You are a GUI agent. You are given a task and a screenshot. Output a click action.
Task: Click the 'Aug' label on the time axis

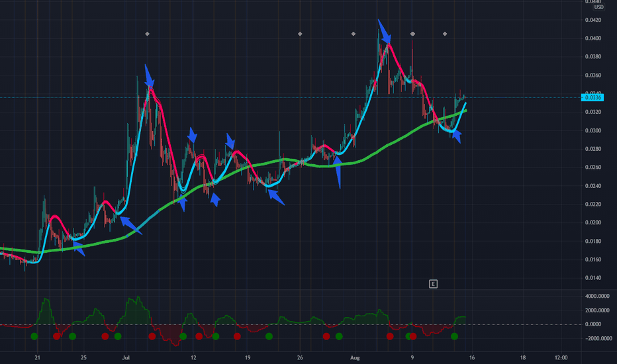point(355,357)
